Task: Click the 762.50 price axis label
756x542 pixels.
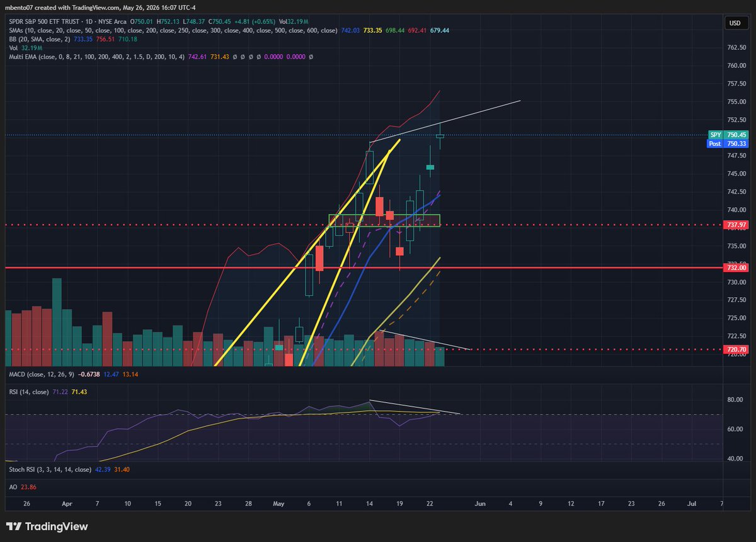Action: point(736,48)
